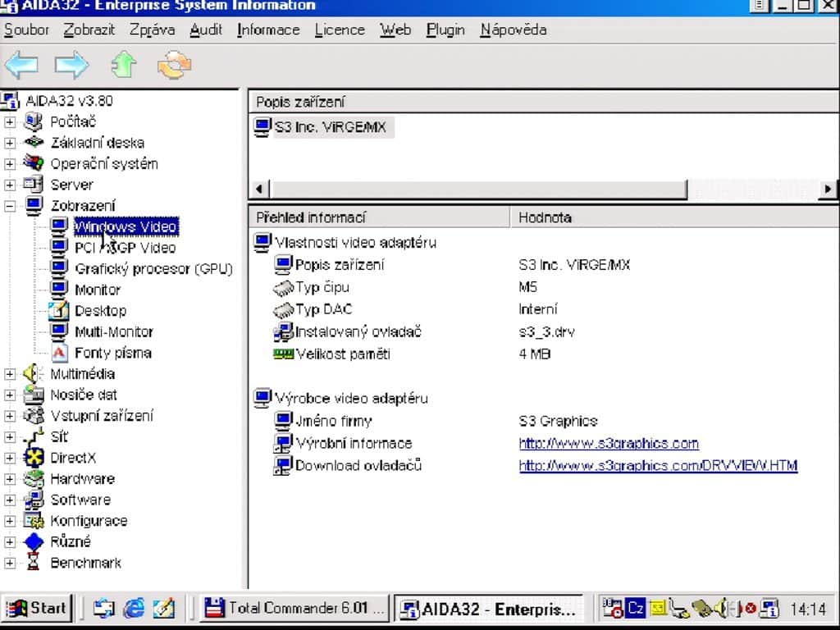Open the Soubor menu
Viewport: 840px width, 630px height.
point(26,30)
